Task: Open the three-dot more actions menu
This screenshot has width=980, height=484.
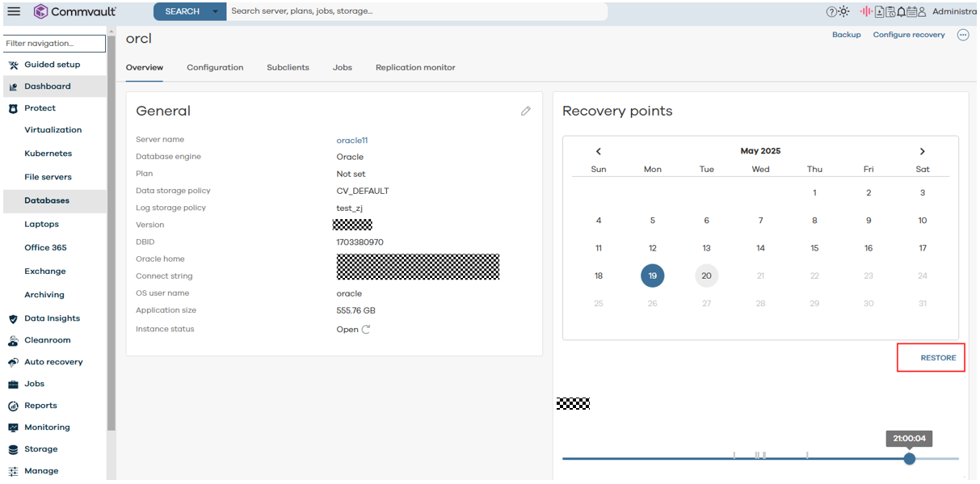Action: [x=962, y=35]
